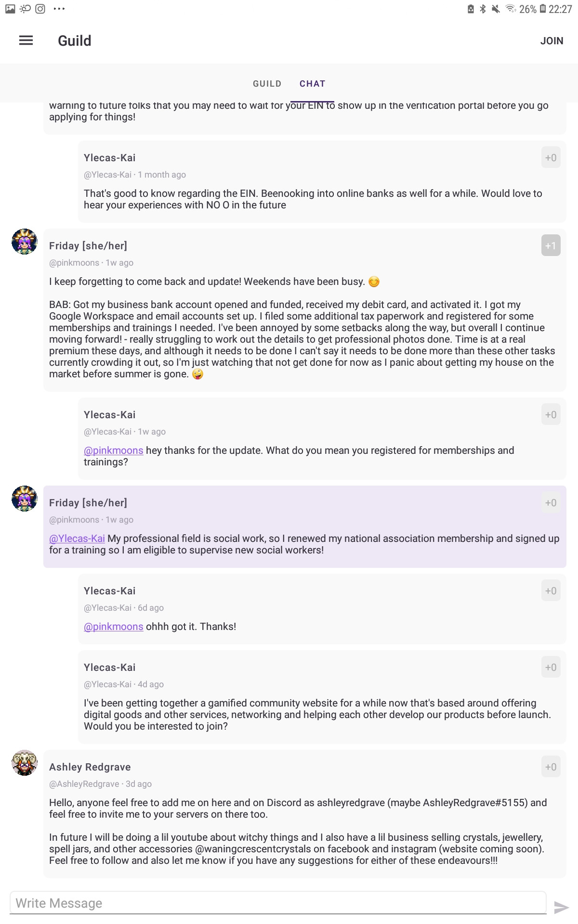Tap the Instagram notification icon in status bar
Viewport: 578px width, 924px height.
point(40,9)
